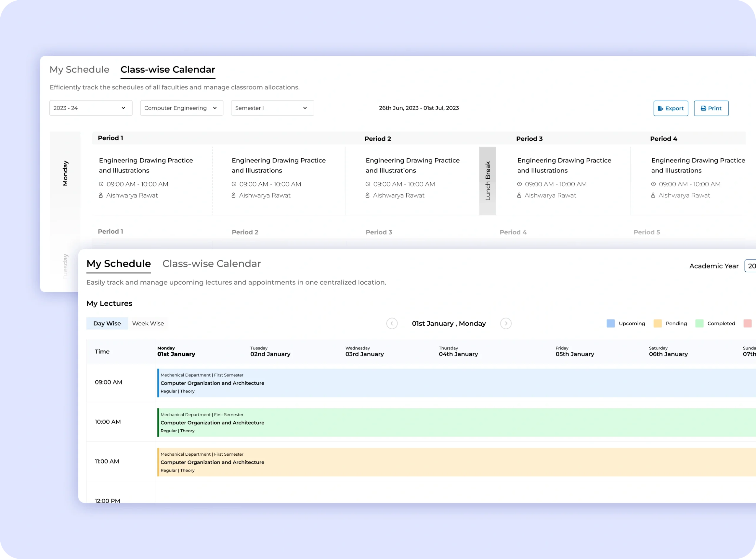Screen dimensions: 756x559
Task: Open the 2023 - 24 year dropdown
Action: tap(91, 108)
